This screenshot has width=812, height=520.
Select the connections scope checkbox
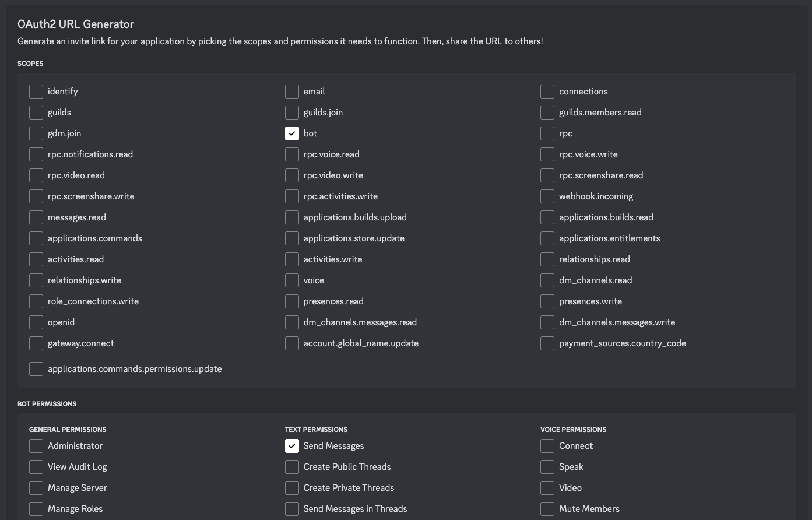547,92
